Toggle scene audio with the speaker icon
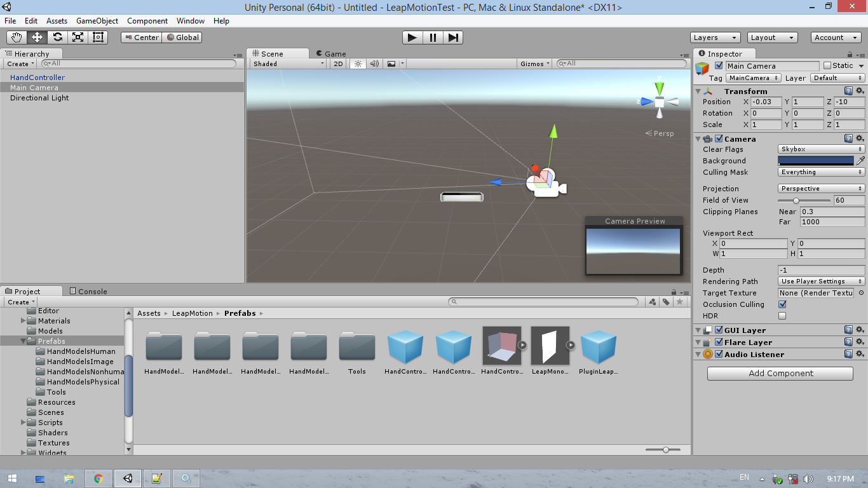 click(x=374, y=64)
